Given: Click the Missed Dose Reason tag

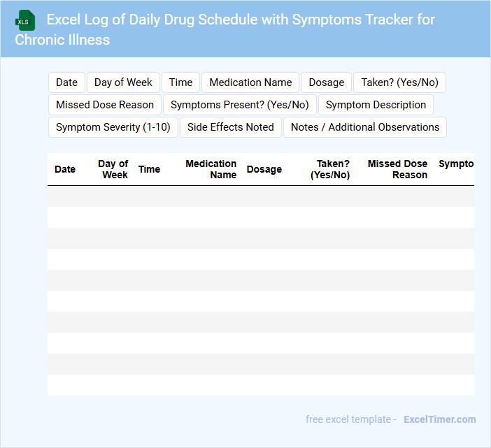Looking at the screenshot, I should click(105, 105).
